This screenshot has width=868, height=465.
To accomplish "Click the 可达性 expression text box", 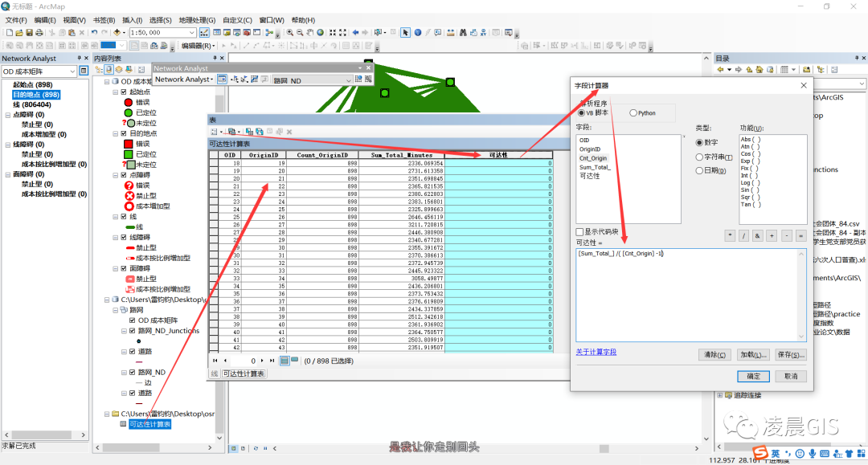I will (x=691, y=295).
